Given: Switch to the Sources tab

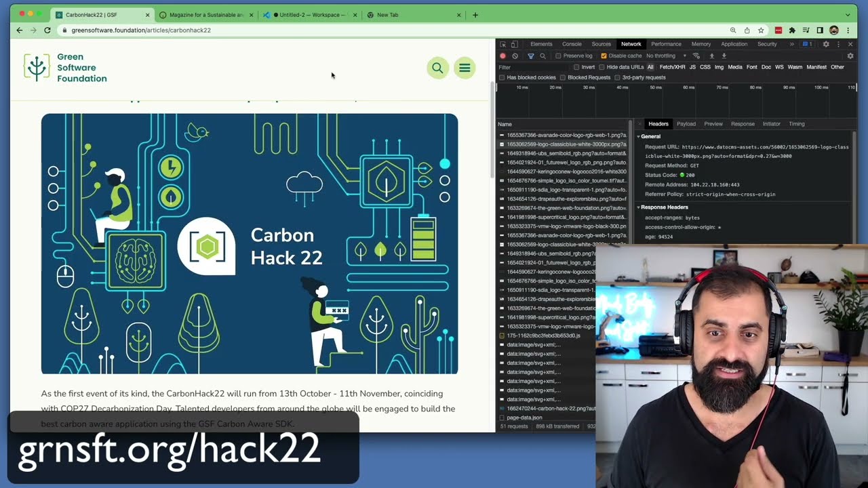Looking at the screenshot, I should click(601, 44).
